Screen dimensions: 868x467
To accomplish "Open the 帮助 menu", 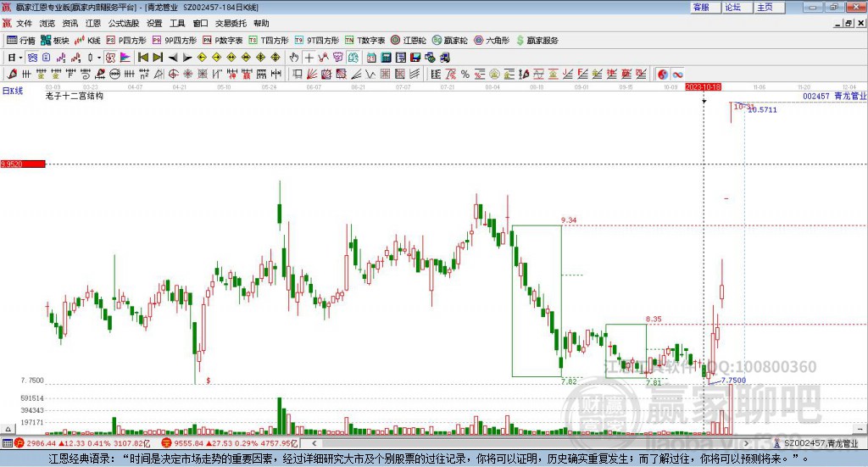I will [261, 23].
